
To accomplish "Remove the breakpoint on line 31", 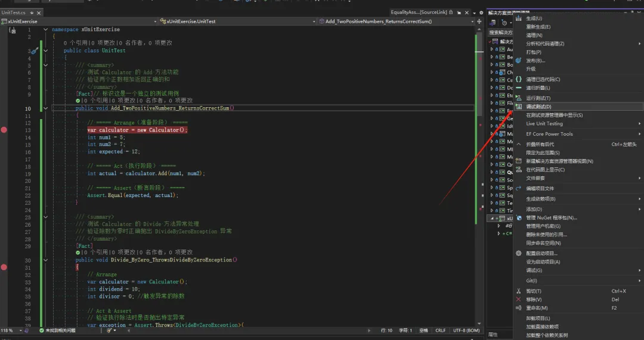I will [4, 267].
